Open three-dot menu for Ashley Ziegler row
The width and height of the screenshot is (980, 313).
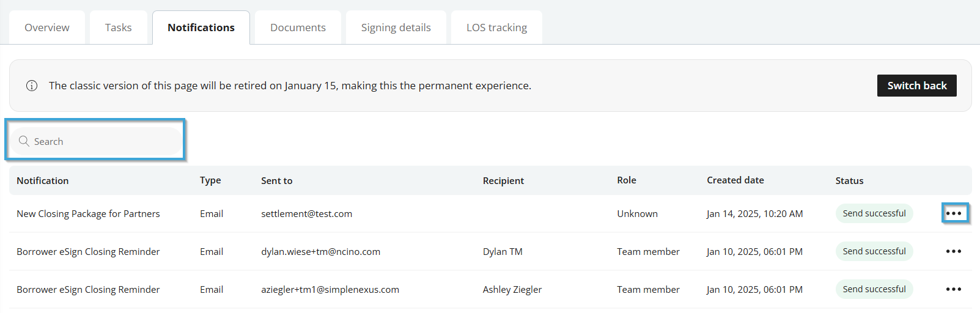(x=954, y=289)
